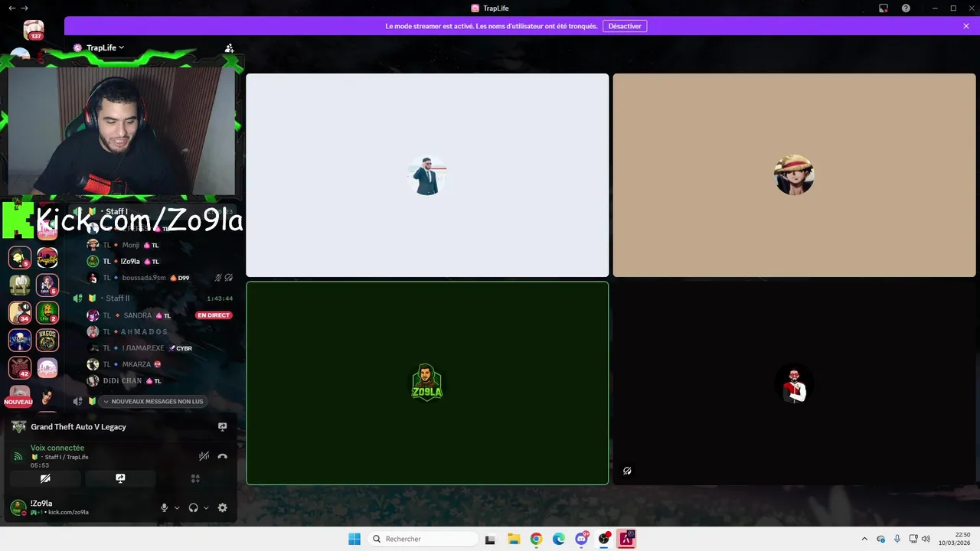Disconnect from voice with hang-up icon

point(223,456)
